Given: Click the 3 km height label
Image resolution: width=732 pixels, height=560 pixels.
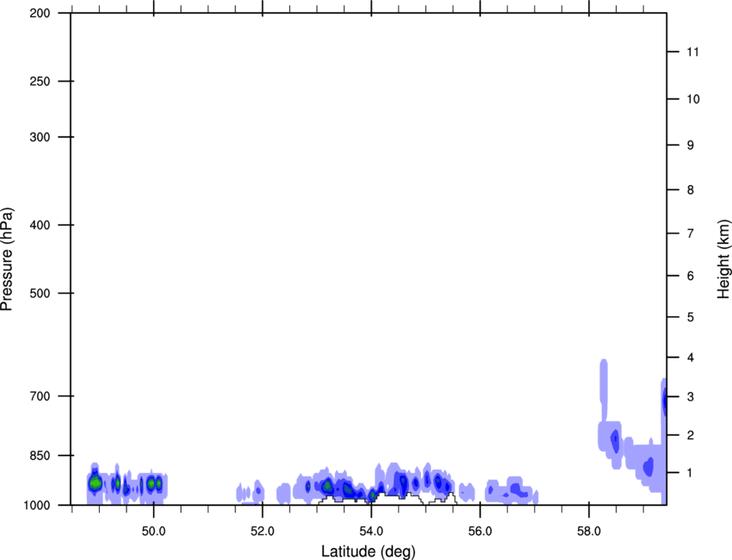Looking at the screenshot, I should 691,396.
